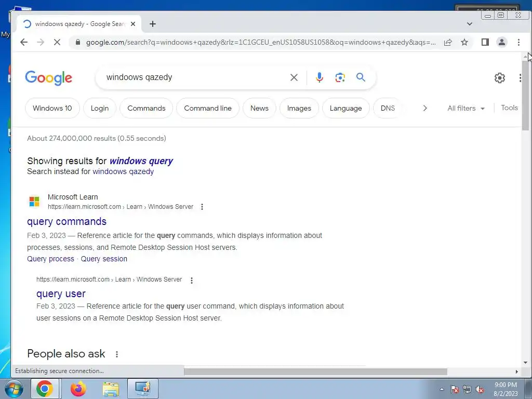
Task: Show hidden system tray icons
Action: point(442,389)
